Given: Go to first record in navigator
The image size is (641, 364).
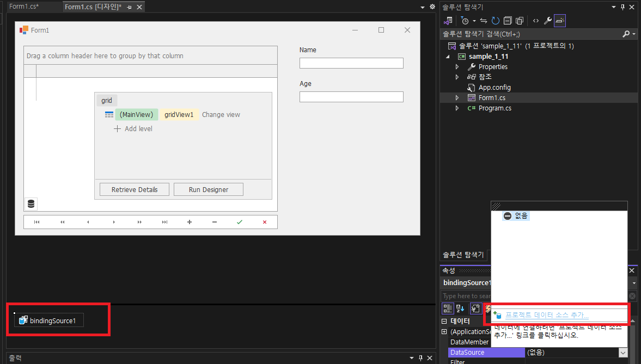Looking at the screenshot, I should [x=37, y=222].
